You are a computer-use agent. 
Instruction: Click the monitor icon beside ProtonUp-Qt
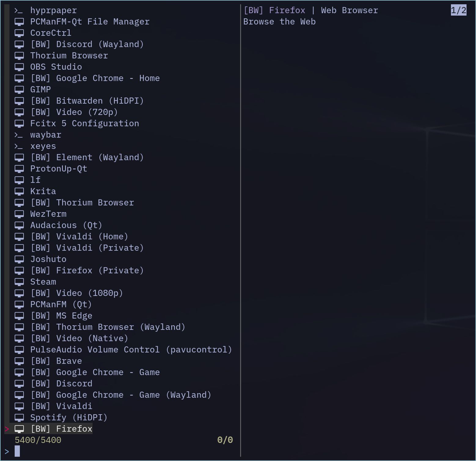click(19, 169)
